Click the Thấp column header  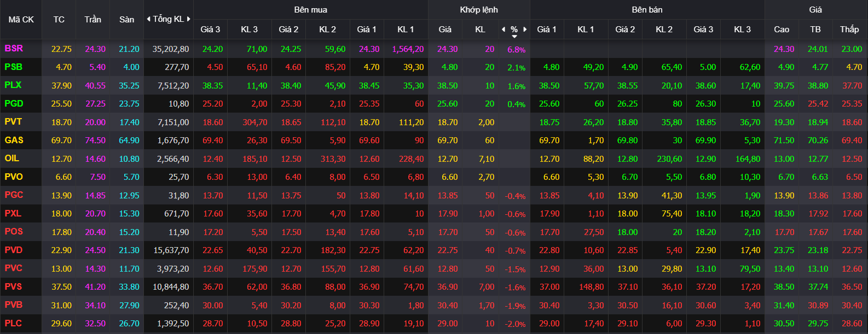[x=849, y=30]
